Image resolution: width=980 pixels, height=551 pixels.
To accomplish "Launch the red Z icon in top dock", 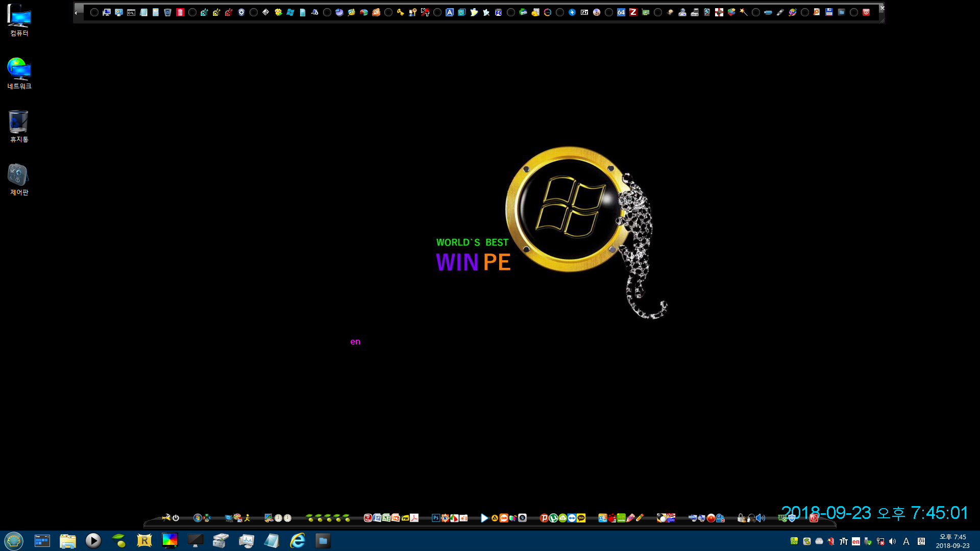I will (633, 12).
